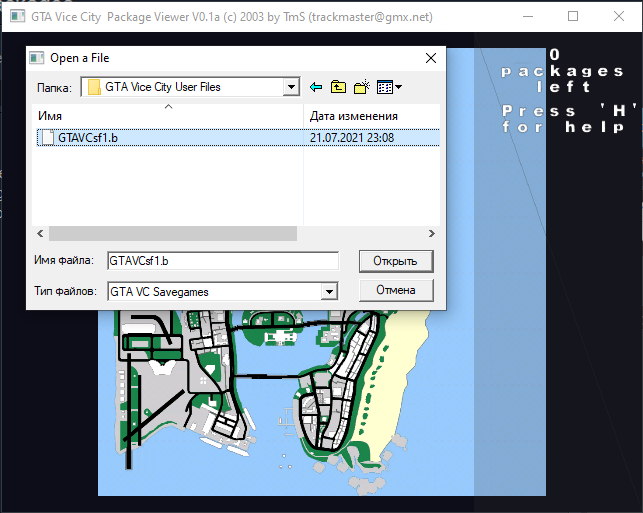Click the Отмена button
643x513 pixels.
coord(396,290)
